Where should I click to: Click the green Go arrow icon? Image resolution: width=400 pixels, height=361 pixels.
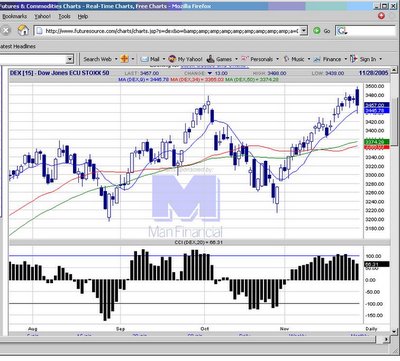tap(317, 31)
